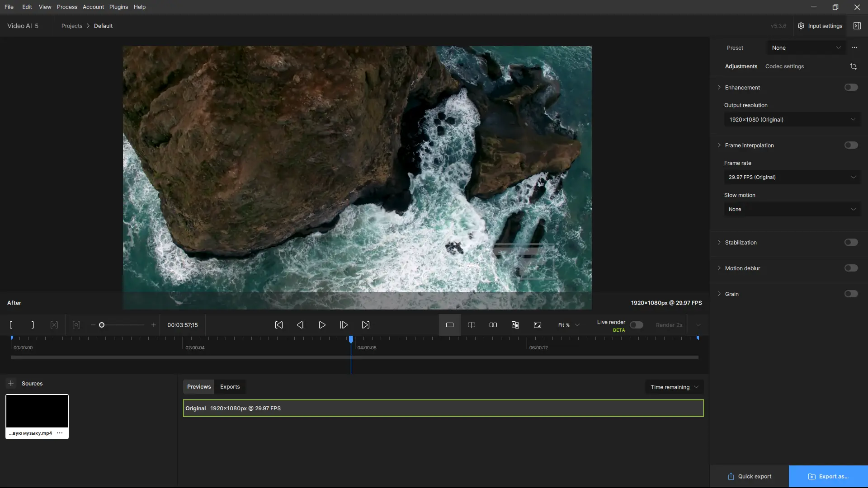
Task: Expand the Motion deblur section
Action: [719, 268]
